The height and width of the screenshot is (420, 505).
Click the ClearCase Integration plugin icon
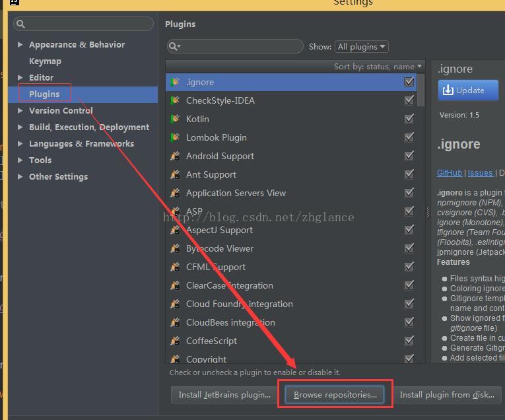175,285
